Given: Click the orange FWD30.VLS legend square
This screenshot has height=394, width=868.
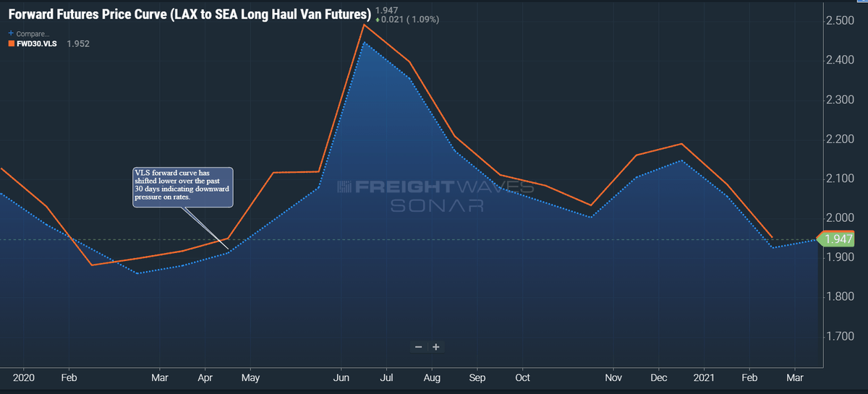Looking at the screenshot, I should pos(11,44).
